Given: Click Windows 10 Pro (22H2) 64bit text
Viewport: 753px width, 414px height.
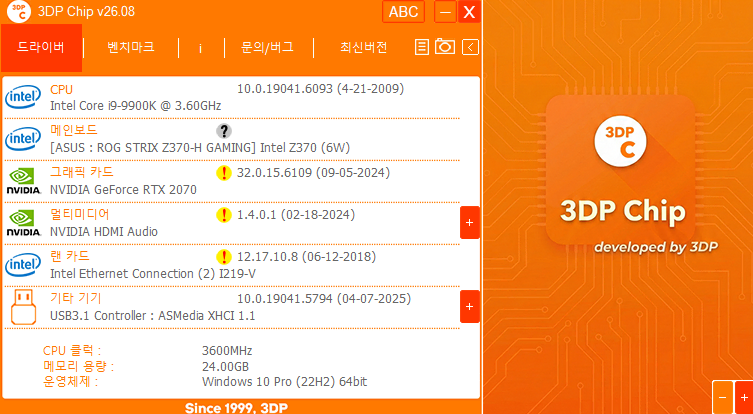Looking at the screenshot, I should click(284, 382).
